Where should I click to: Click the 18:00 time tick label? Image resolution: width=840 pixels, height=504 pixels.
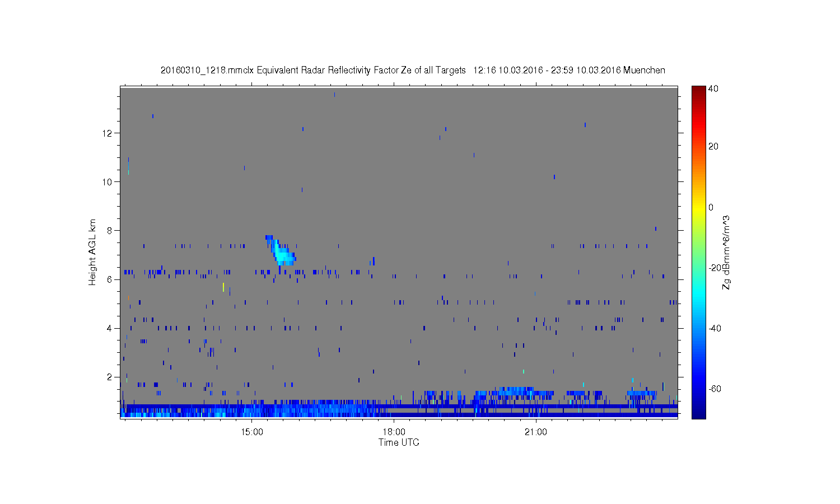394,432
